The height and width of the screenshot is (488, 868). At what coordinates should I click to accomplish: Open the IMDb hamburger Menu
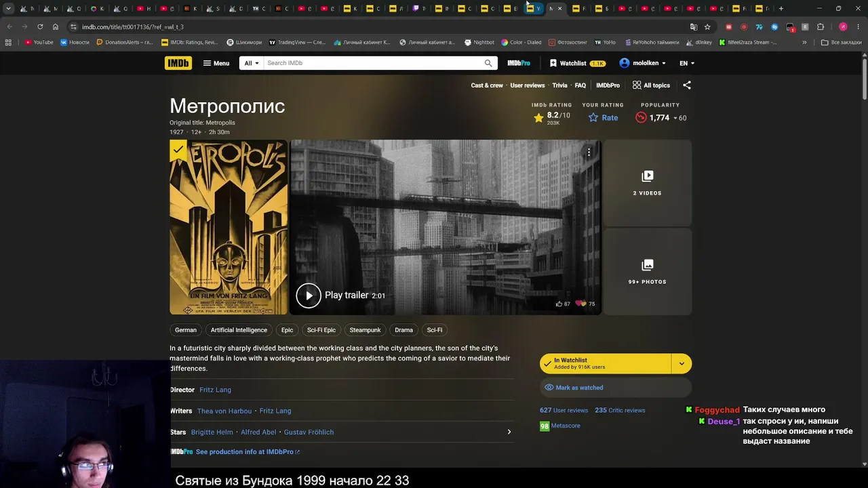click(x=216, y=63)
